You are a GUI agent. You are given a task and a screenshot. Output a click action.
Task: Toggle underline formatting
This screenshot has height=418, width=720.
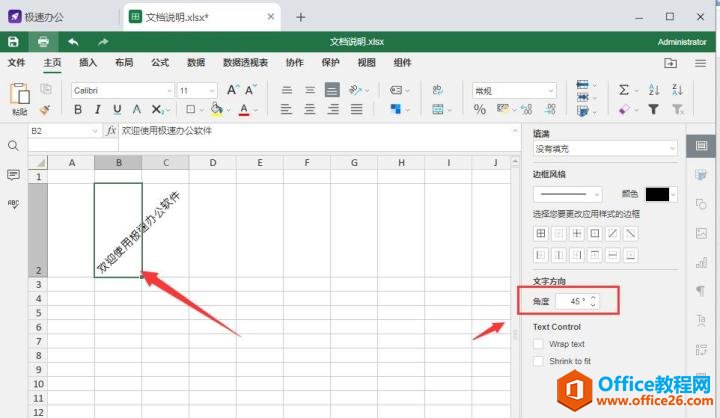tap(117, 109)
